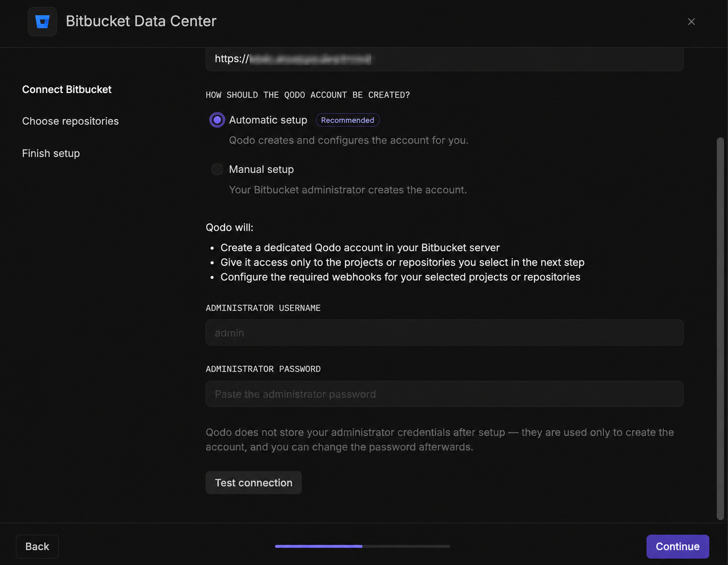The width and height of the screenshot is (728, 565).
Task: Go to the Finish setup step
Action: [51, 153]
